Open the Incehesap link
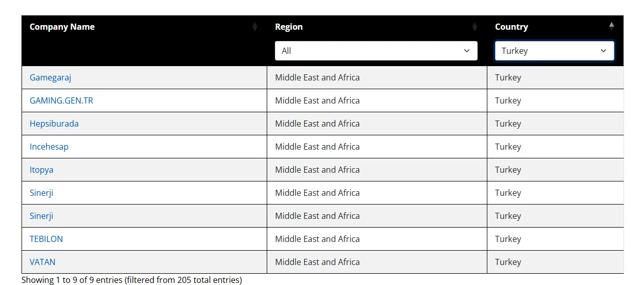This screenshot has height=285, width=644. click(x=49, y=147)
